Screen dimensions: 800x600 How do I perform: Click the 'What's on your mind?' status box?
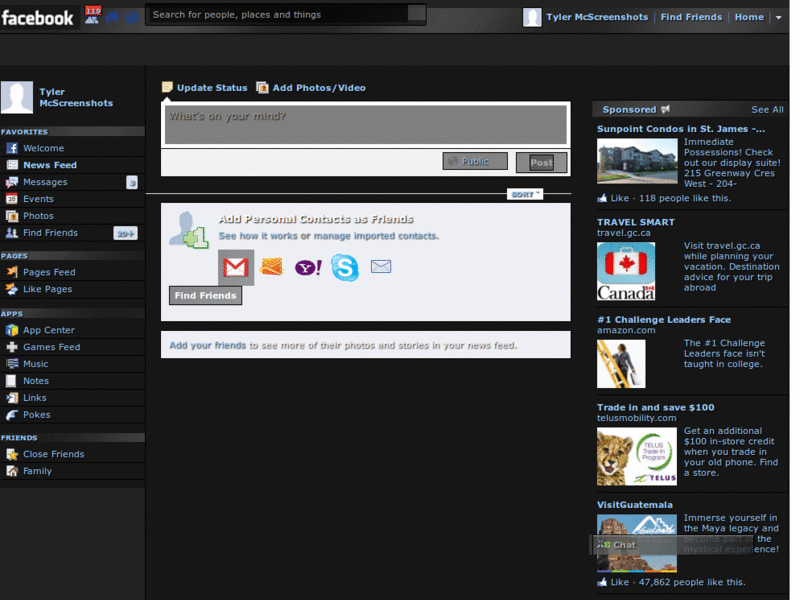(366, 124)
